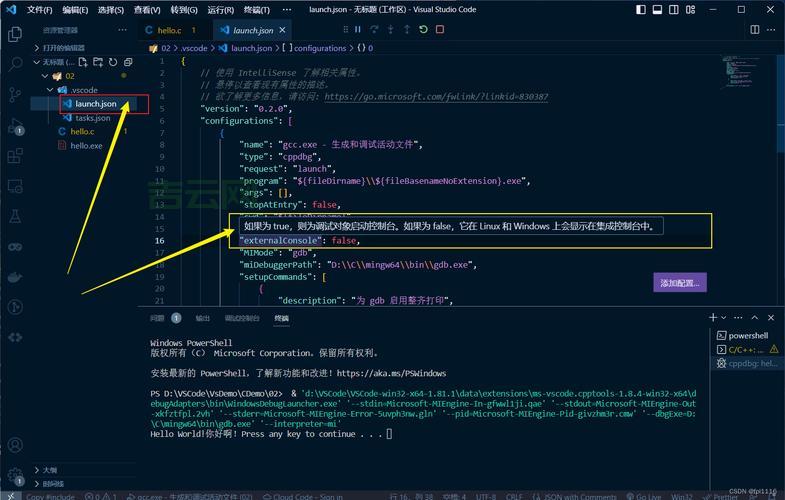Open the Search view in activity bar

pyautogui.click(x=14, y=63)
